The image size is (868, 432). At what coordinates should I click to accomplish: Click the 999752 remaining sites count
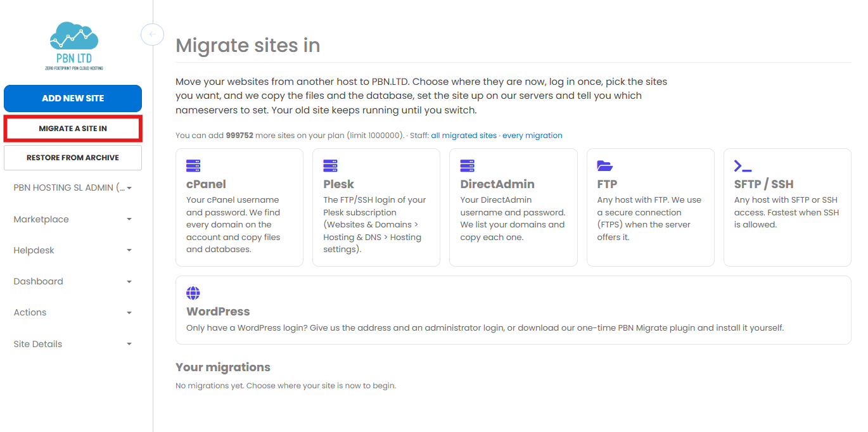coord(239,136)
